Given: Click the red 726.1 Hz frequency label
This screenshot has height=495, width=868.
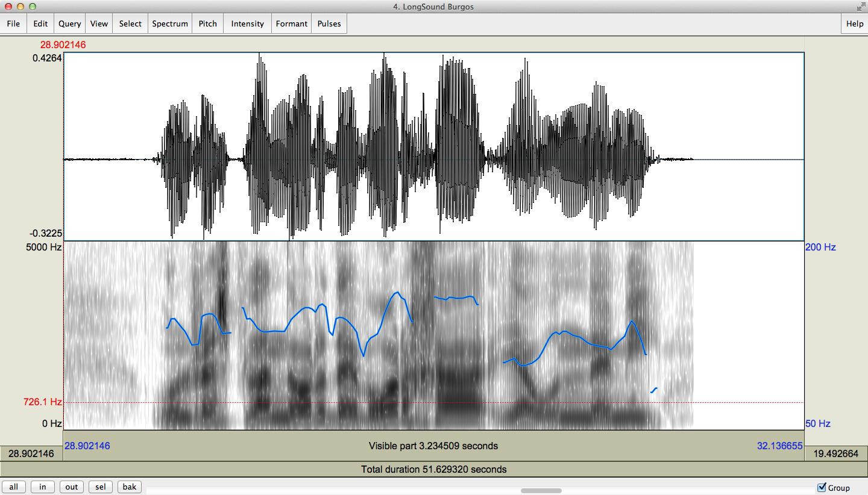Looking at the screenshot, I should click(x=43, y=402).
